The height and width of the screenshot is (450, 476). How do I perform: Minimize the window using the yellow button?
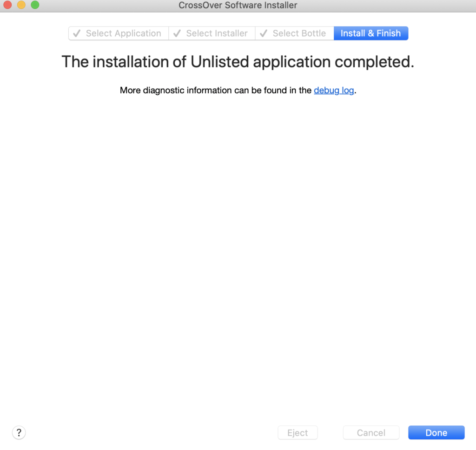21,6
